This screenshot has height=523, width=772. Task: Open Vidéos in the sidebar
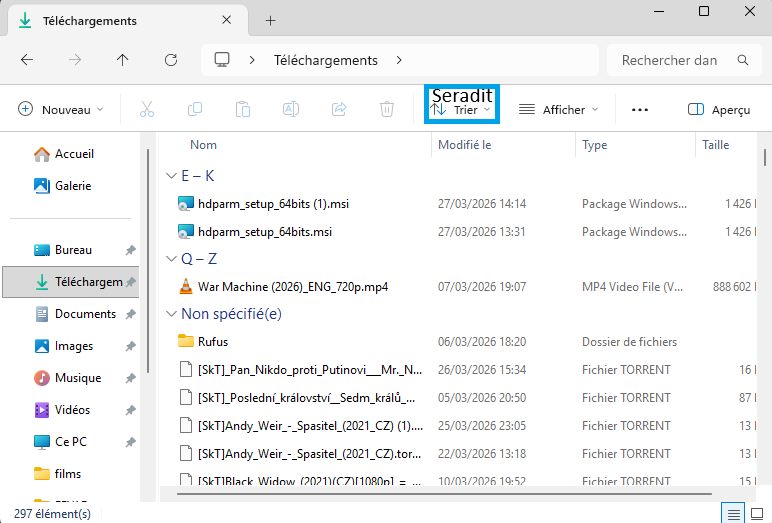[x=72, y=410]
